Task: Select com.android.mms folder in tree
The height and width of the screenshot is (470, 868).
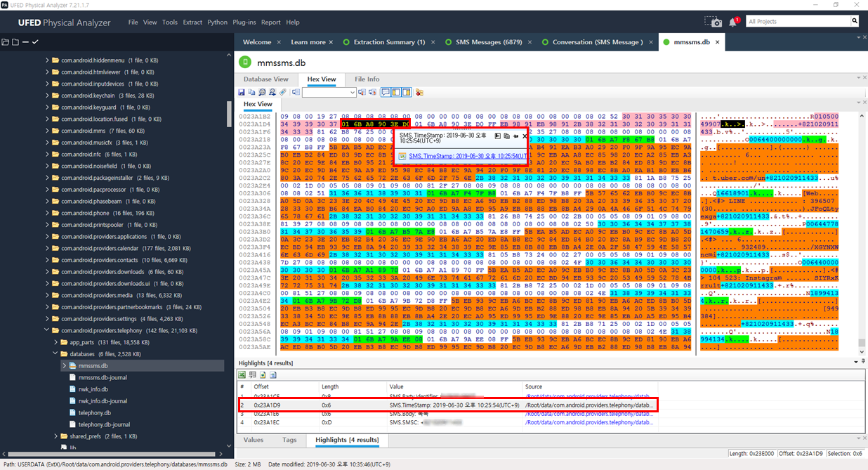Action: pyautogui.click(x=97, y=131)
